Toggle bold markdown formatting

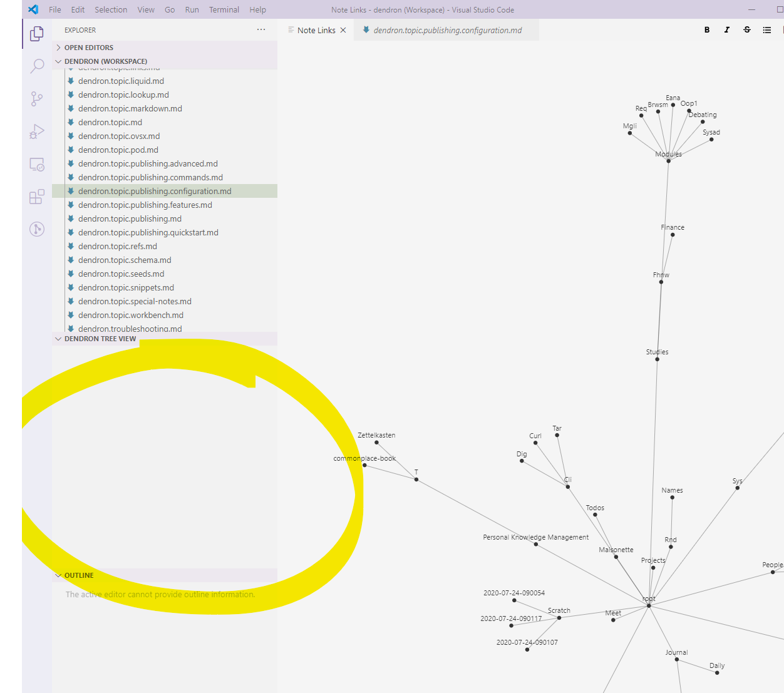(x=706, y=29)
